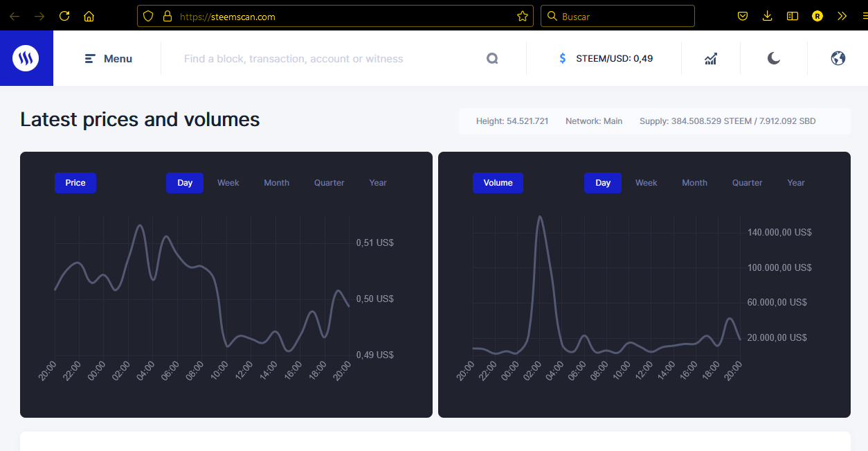Click the steemscan.com address bar
This screenshot has width=868, height=451.
click(335, 16)
